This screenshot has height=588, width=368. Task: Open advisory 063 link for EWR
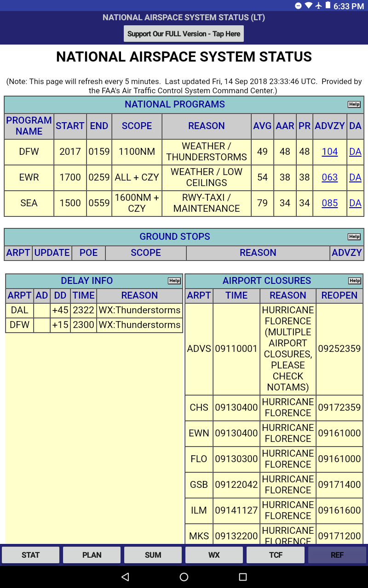[x=330, y=177]
